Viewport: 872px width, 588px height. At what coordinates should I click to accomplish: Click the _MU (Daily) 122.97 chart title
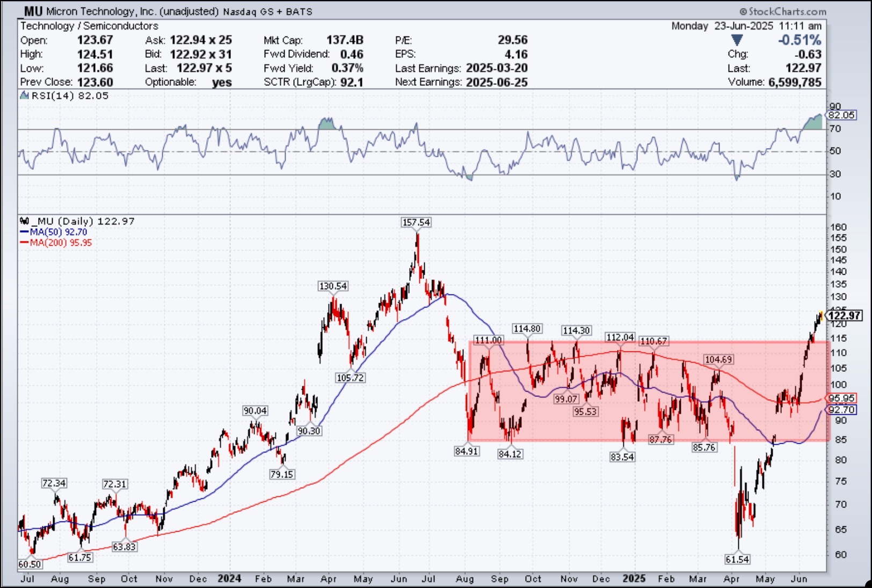pyautogui.click(x=83, y=221)
